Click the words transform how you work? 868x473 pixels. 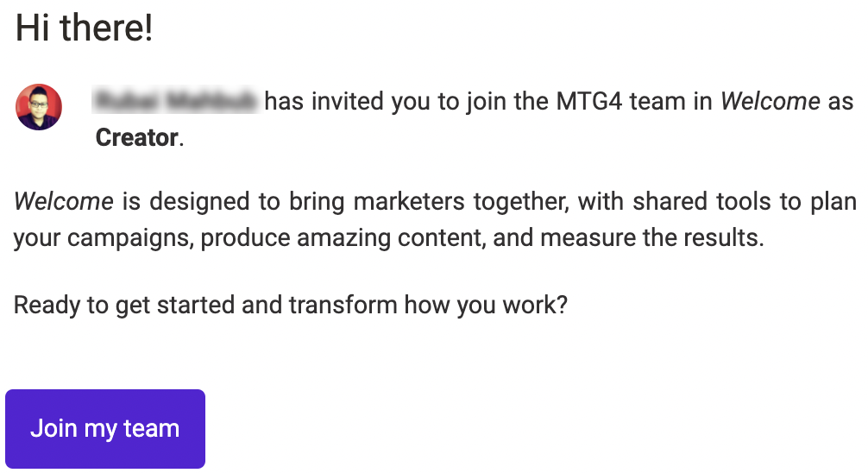click(428, 306)
